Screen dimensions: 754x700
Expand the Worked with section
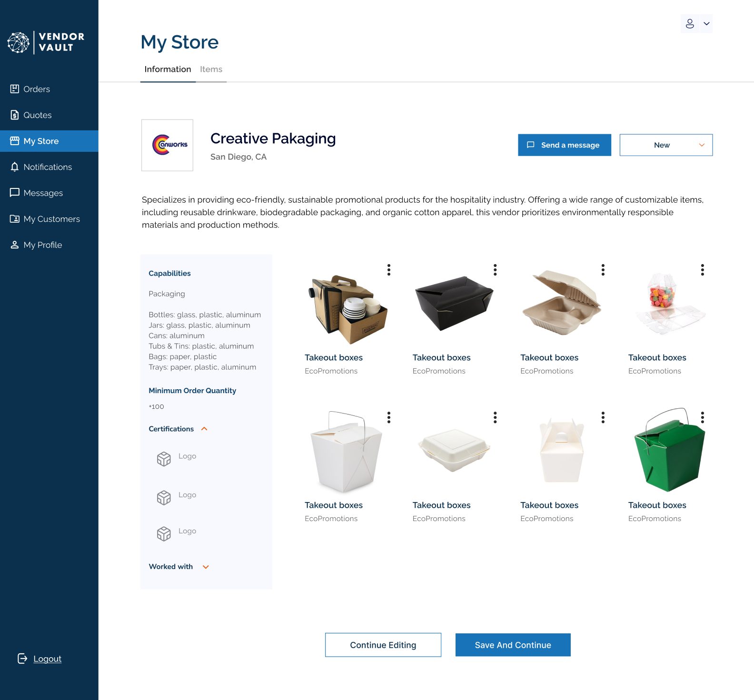coord(206,567)
